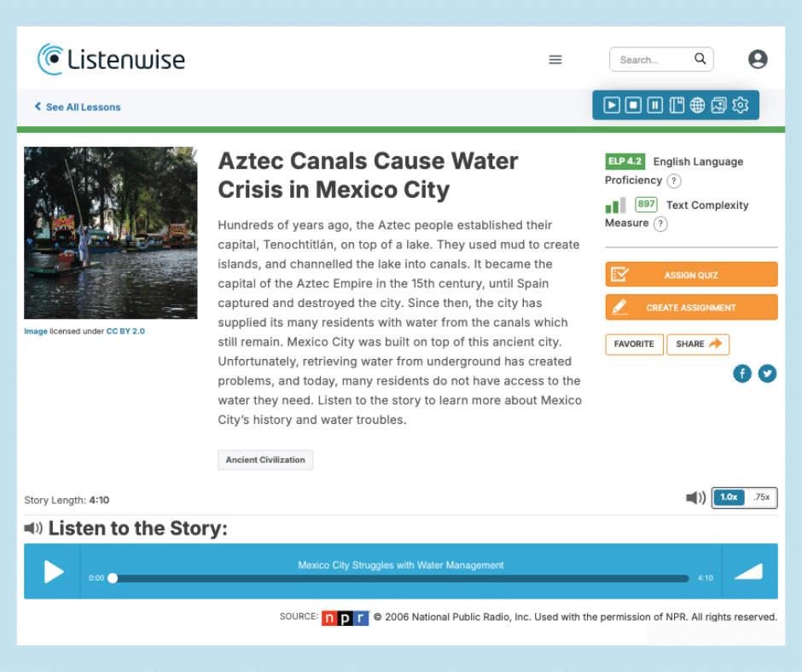This screenshot has height=672, width=802.
Task: Open the picture gallery icon in the toolbar
Action: click(718, 105)
